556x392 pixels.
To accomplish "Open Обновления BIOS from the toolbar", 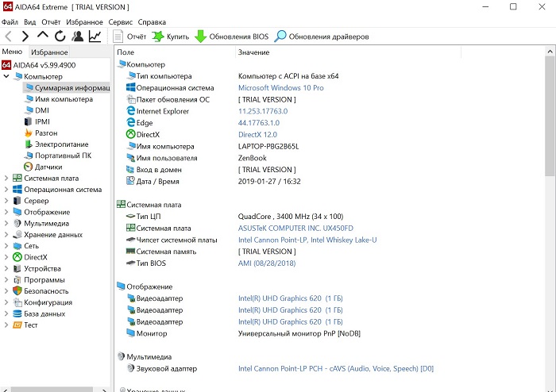I will coord(232,37).
